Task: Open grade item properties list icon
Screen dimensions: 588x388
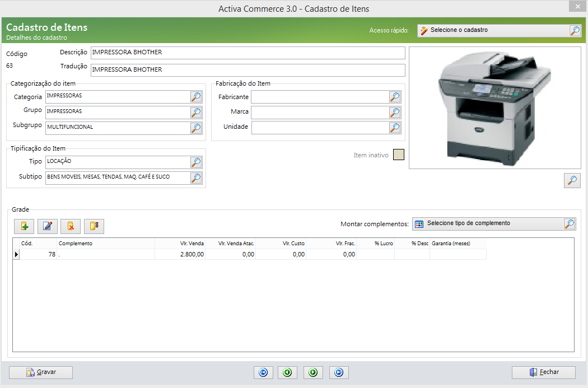Action: (94, 226)
